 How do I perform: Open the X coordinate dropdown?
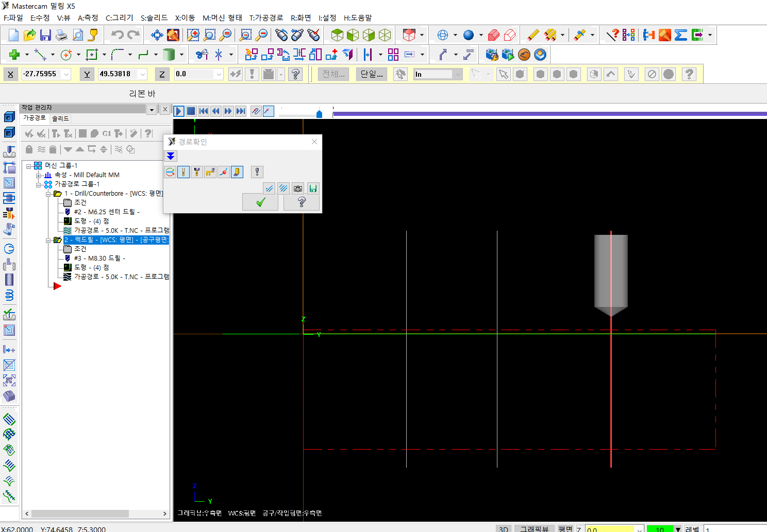click(x=66, y=74)
